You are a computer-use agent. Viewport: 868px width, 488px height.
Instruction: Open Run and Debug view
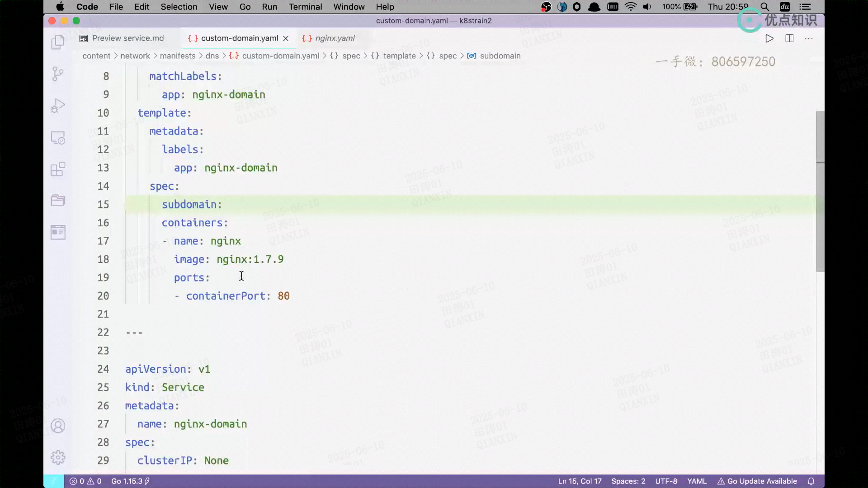[58, 106]
